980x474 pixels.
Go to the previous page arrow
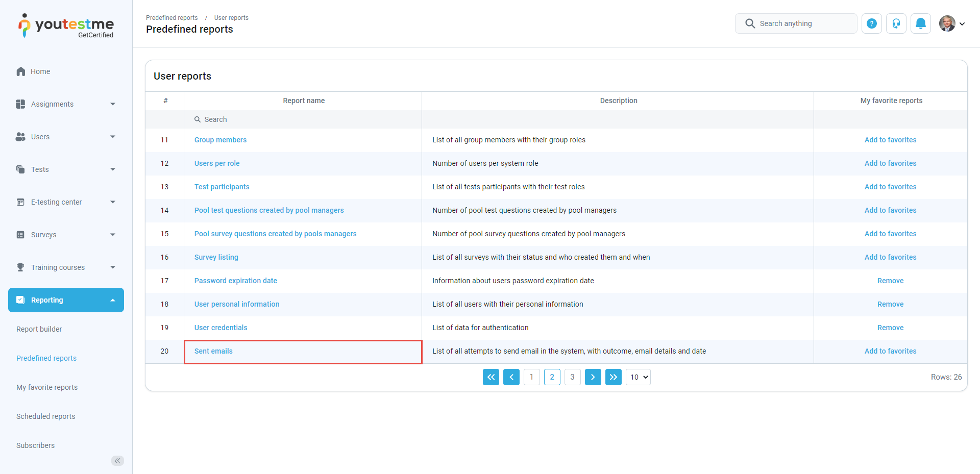tap(511, 377)
